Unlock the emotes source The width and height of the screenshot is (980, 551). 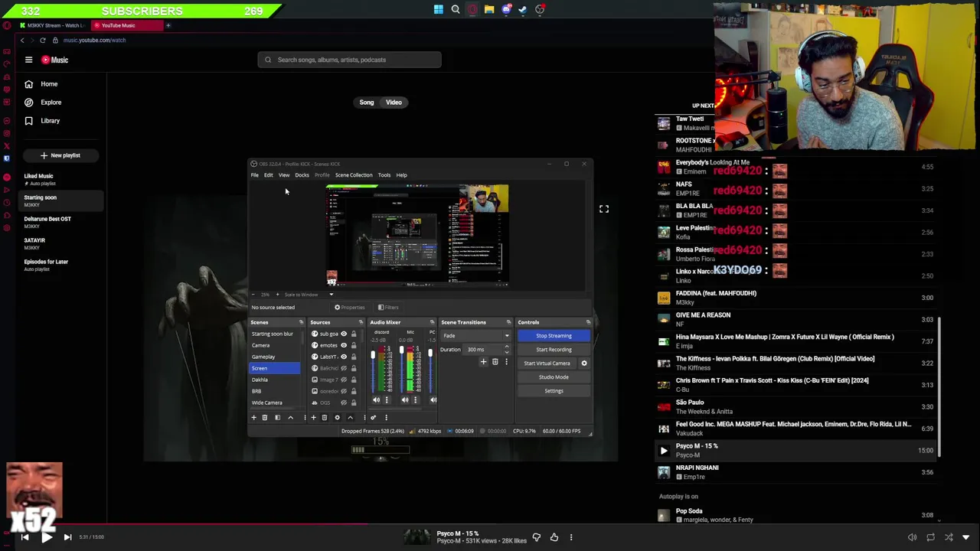click(x=354, y=345)
